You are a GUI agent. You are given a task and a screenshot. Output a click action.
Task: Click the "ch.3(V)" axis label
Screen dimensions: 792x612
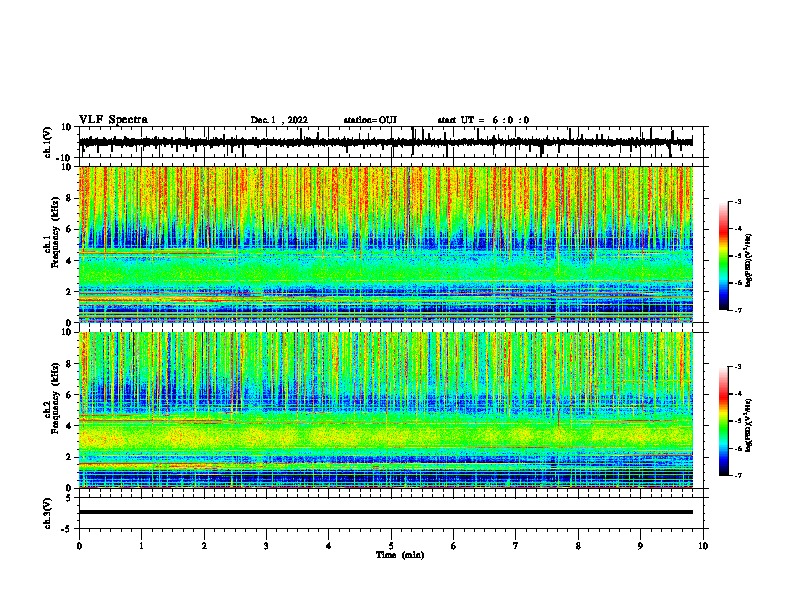pos(48,514)
